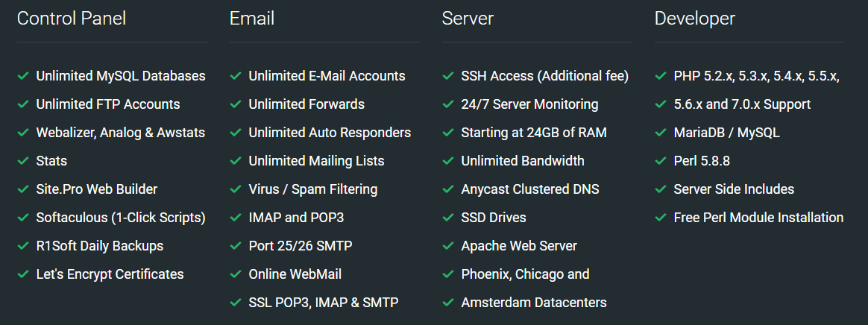Click the checkmark next to Anycast Clustered DNS
The width and height of the screenshot is (868, 325).
pyautogui.click(x=448, y=189)
